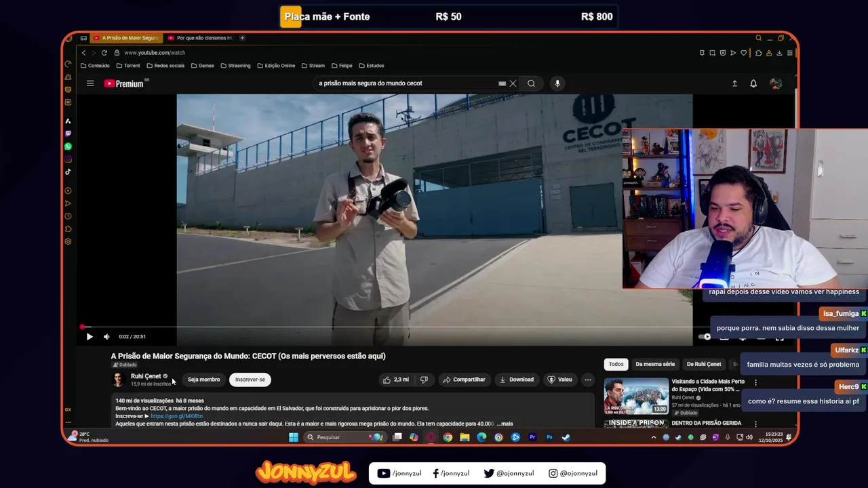Start voice search with the microphone
This screenshot has width=868, height=488.
(x=557, y=83)
